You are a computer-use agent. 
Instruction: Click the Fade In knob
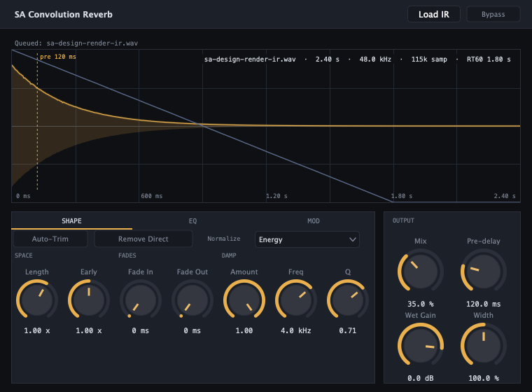[x=141, y=300]
